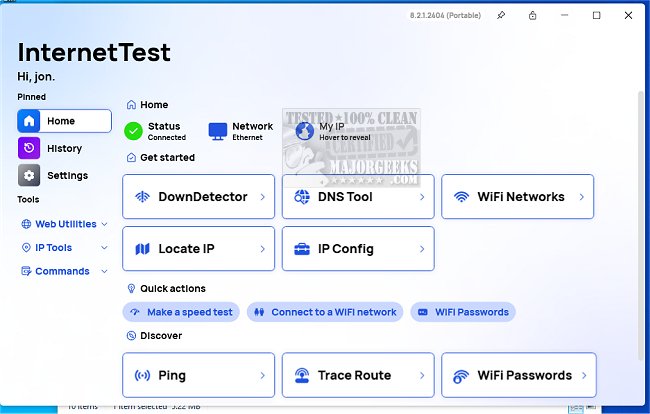This screenshot has width=650, height=414.
Task: Launch Make a speed test quick action
Action: pyautogui.click(x=181, y=312)
